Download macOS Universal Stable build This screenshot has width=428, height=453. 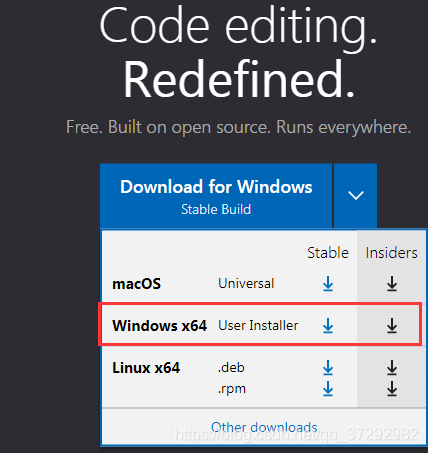pos(328,284)
